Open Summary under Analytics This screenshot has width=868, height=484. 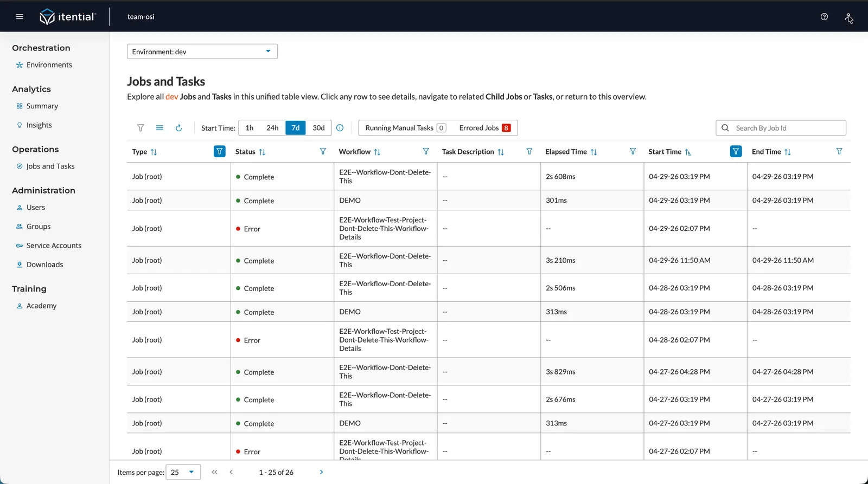coord(42,106)
